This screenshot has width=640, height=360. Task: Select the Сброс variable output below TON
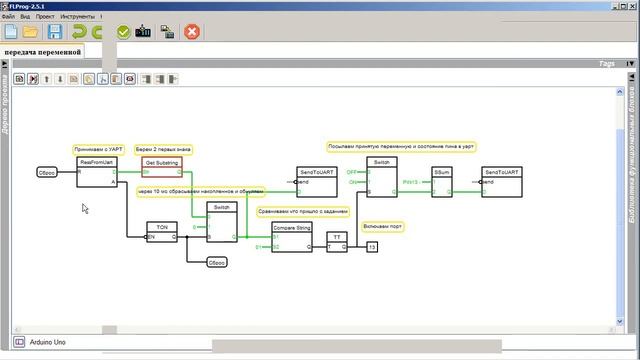click(217, 262)
